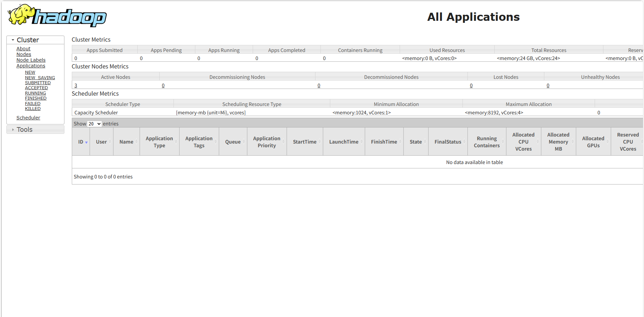Click the Minimum Allocation value
644x317 pixels.
tap(361, 113)
